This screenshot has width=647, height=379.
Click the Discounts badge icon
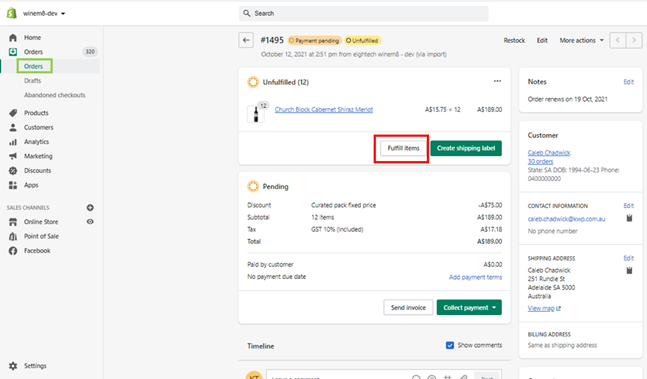[x=13, y=171]
